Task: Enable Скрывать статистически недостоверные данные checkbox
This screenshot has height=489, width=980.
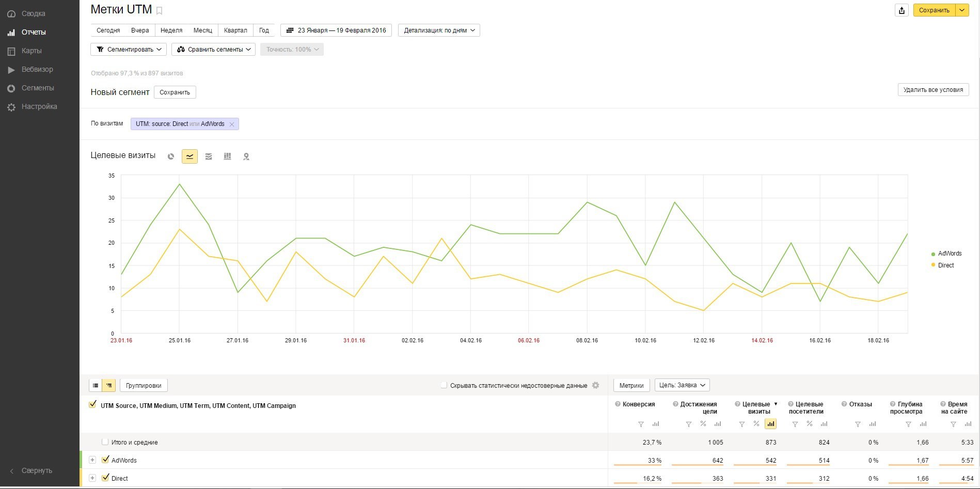Action: (x=444, y=385)
